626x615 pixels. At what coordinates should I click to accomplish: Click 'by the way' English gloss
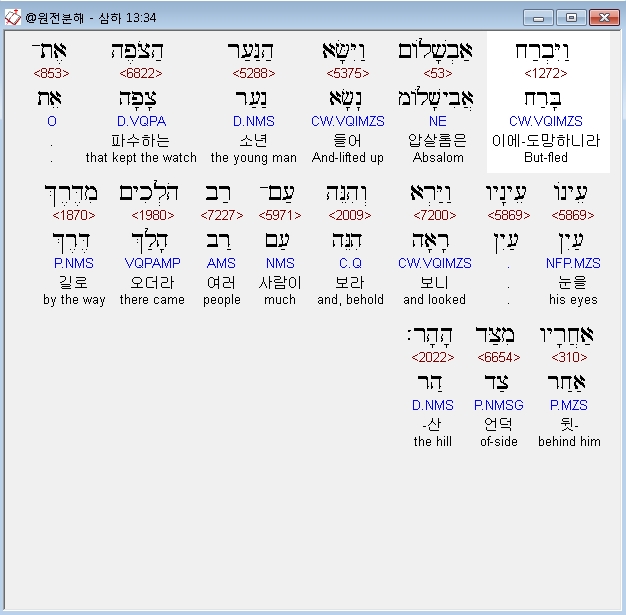click(x=74, y=300)
